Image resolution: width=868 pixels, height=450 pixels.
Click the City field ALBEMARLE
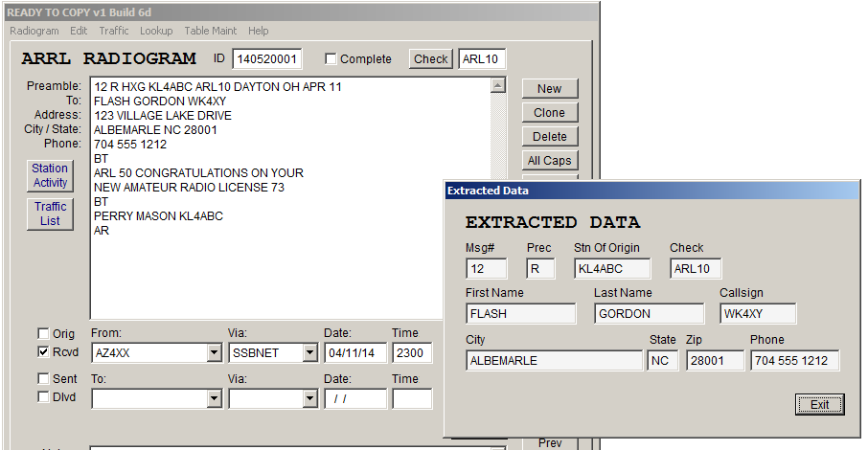click(x=554, y=361)
